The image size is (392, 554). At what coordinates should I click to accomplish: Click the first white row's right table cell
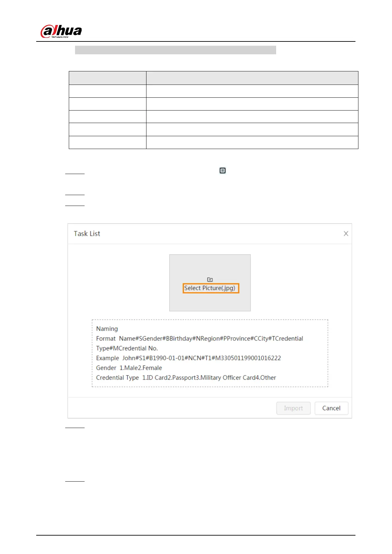point(252,91)
